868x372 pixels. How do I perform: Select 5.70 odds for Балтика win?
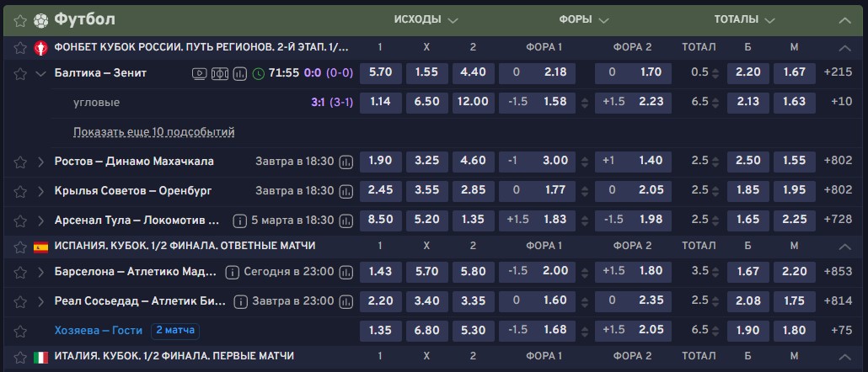pyautogui.click(x=380, y=73)
